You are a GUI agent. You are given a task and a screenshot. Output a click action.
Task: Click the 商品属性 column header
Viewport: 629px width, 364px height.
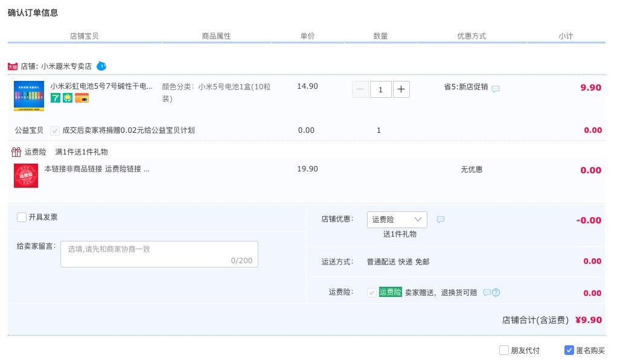[x=216, y=36]
